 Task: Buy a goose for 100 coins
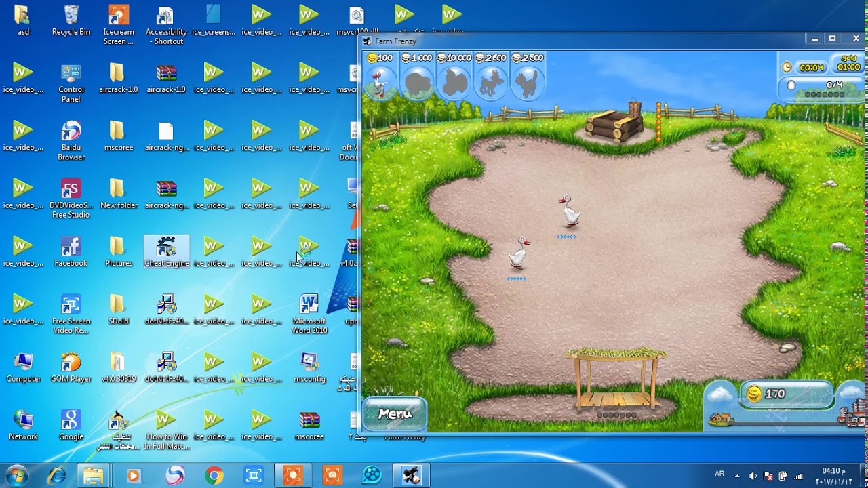(x=380, y=77)
